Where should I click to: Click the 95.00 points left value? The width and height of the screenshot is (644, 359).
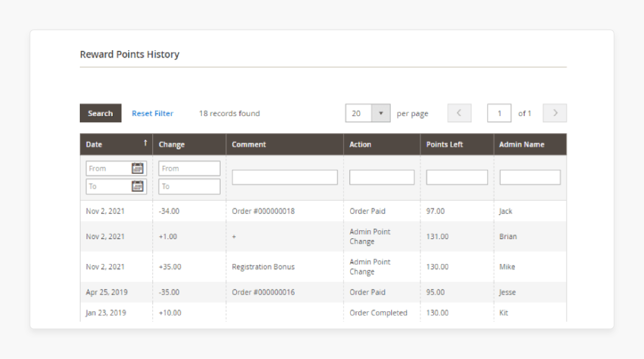(x=435, y=292)
